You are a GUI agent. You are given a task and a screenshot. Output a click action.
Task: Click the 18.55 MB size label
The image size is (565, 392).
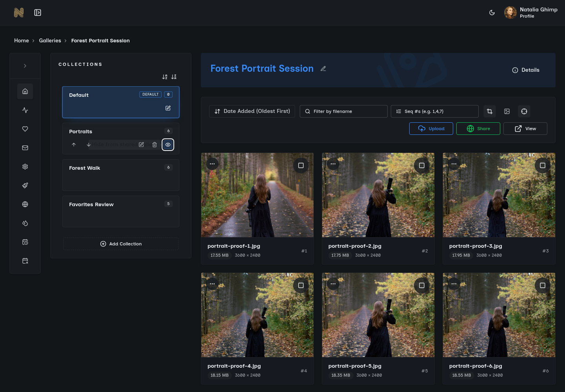(461, 375)
